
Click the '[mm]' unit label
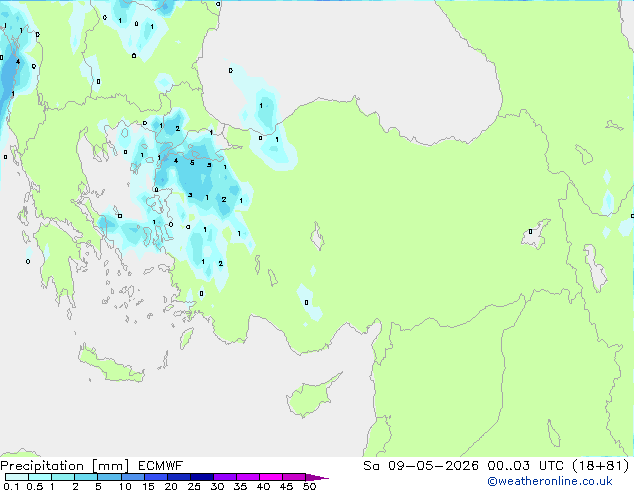point(110,466)
